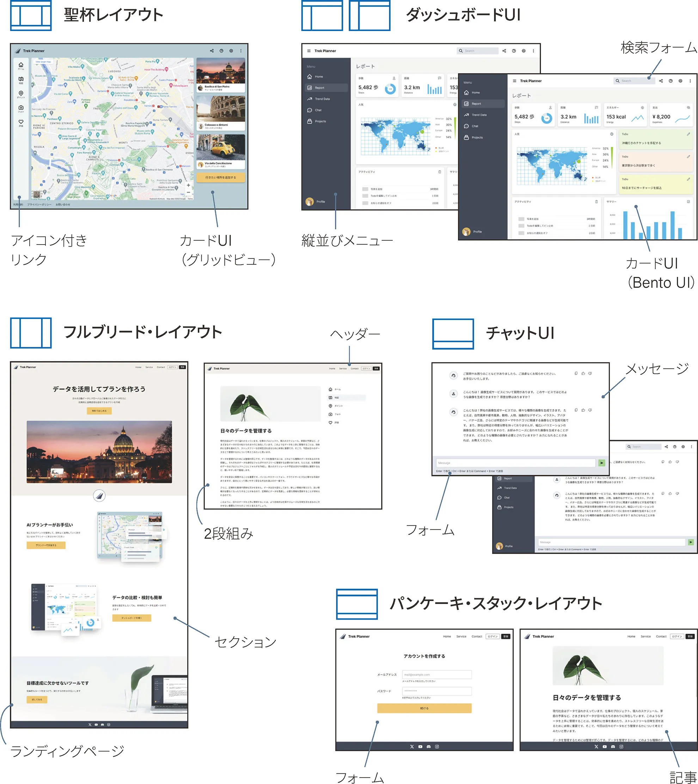Click Instagram icon in landing page footer
This screenshot has height=784, width=698.
point(109,725)
